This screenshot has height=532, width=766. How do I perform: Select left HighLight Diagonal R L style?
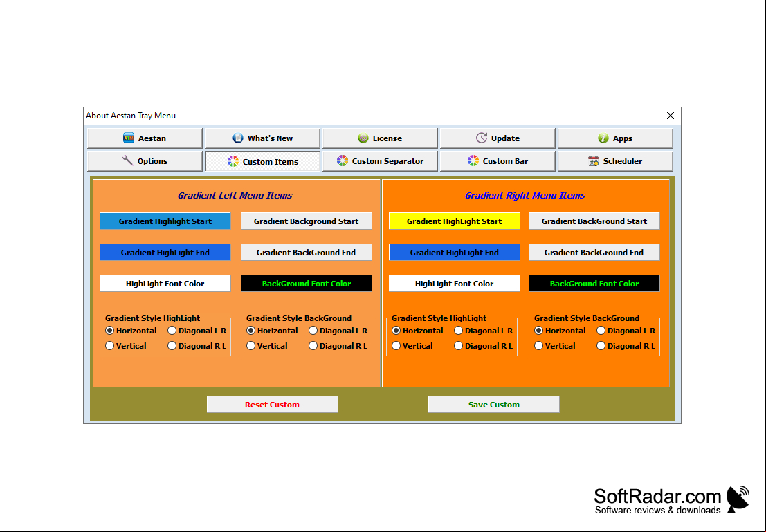click(197, 346)
